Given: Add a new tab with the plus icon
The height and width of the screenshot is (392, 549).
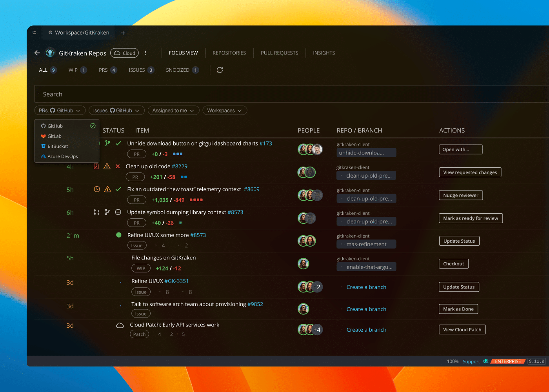Looking at the screenshot, I should click(x=123, y=33).
